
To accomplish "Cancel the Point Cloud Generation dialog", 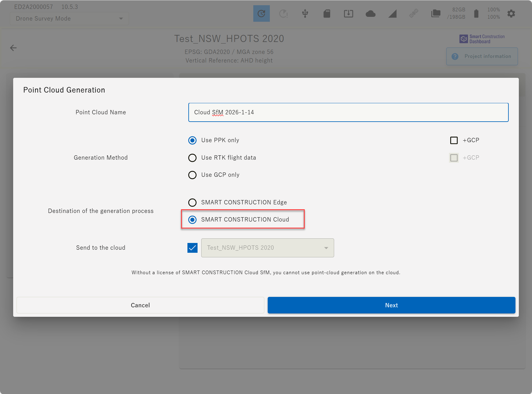I will click(x=140, y=305).
